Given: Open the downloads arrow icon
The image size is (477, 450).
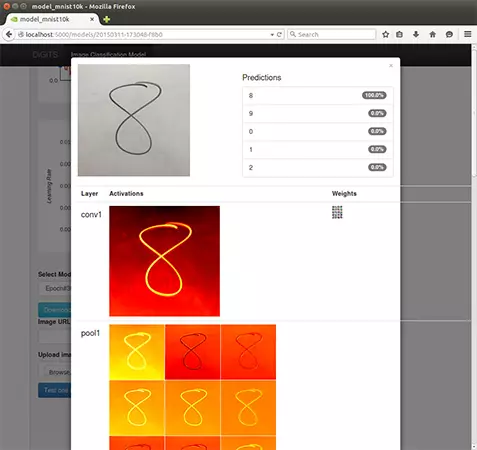Looking at the screenshot, I should point(416,34).
